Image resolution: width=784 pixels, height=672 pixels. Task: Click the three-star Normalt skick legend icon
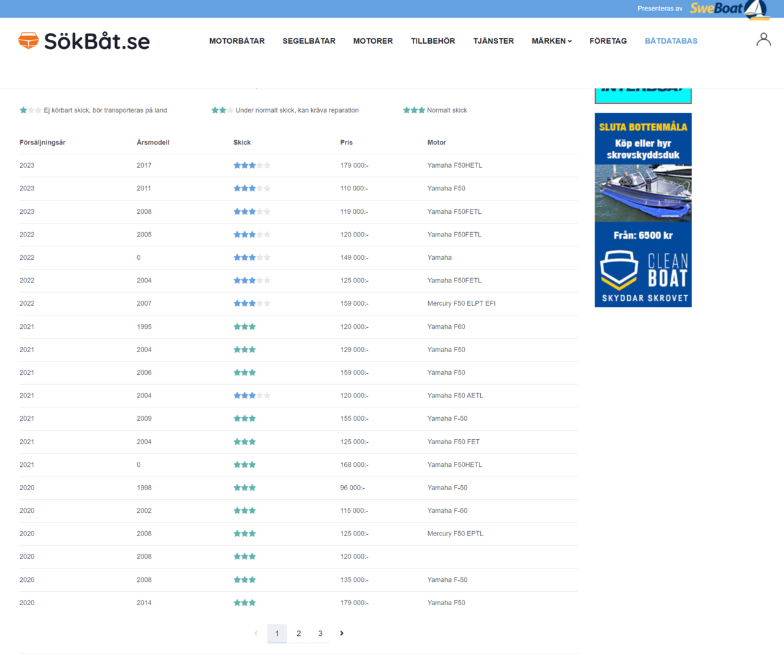tap(414, 110)
